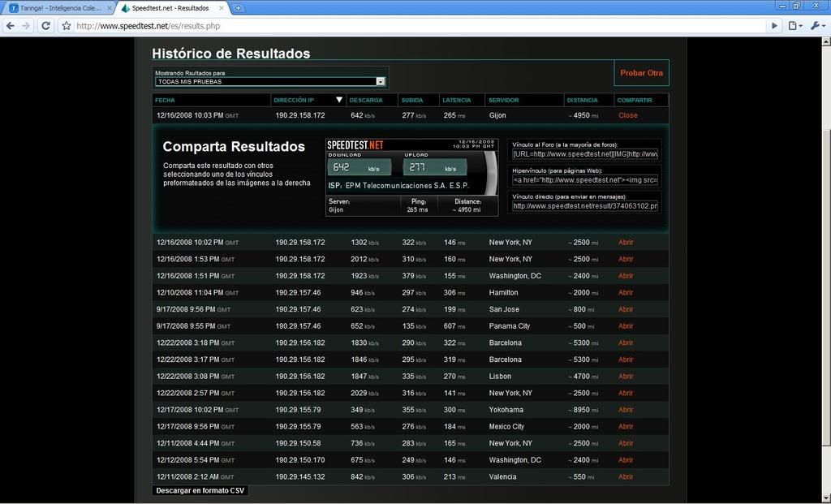
Task: Sort results by DESCARGA column
Action: point(366,100)
